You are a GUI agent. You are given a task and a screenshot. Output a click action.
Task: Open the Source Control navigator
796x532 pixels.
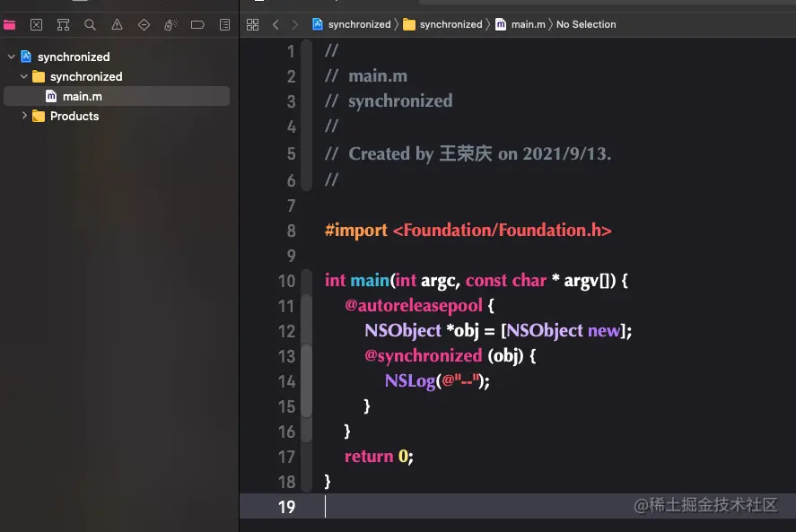pyautogui.click(x=37, y=24)
